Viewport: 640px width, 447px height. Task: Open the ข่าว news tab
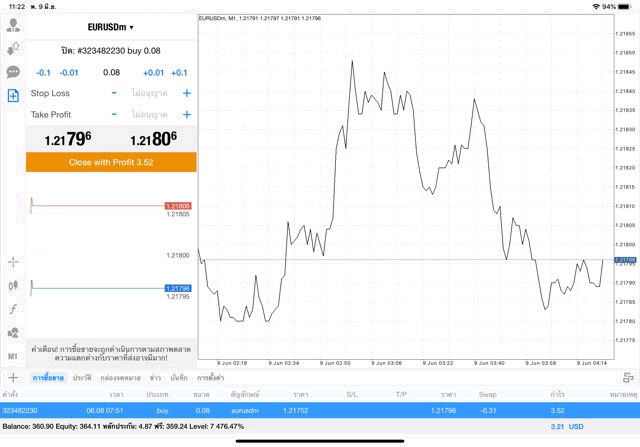155,378
